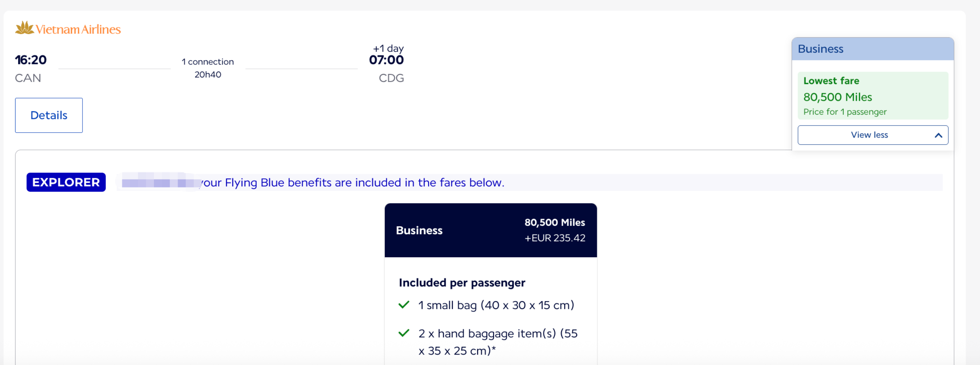Click the Vietnam Airlines lotus logo
Image resolution: width=980 pixels, height=365 pixels.
(x=25, y=28)
